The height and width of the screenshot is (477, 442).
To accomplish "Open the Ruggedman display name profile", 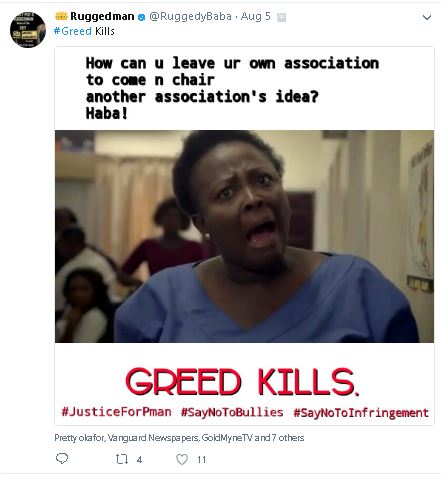I will click(102, 16).
